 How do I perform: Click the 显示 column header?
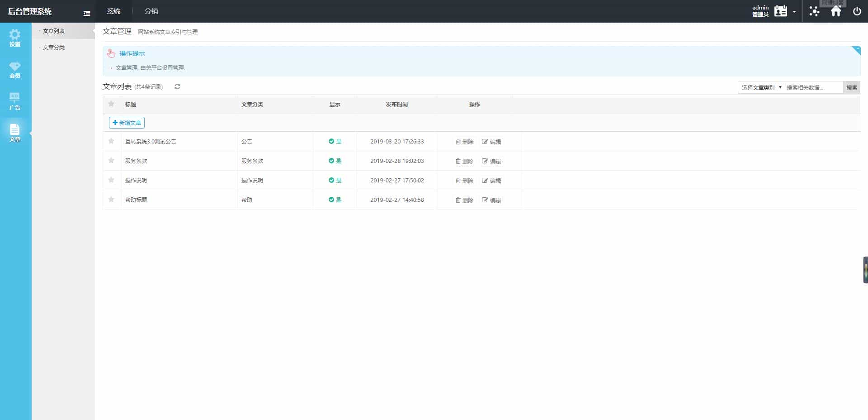335,105
